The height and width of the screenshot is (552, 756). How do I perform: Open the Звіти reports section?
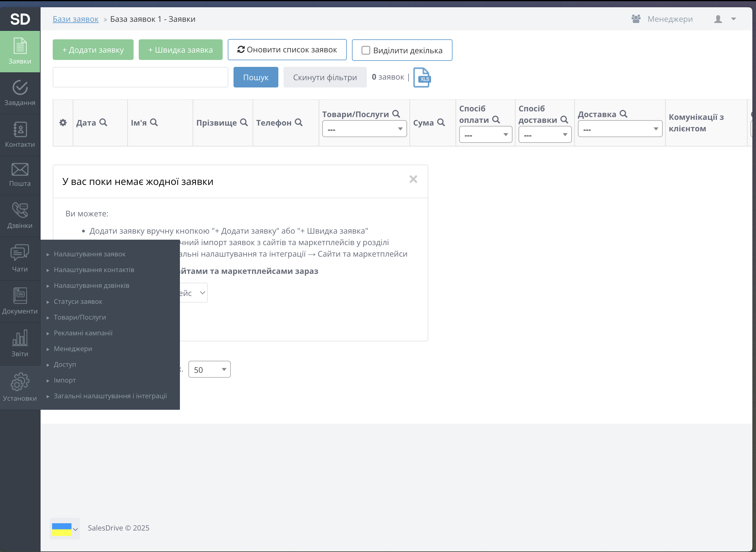point(20,343)
